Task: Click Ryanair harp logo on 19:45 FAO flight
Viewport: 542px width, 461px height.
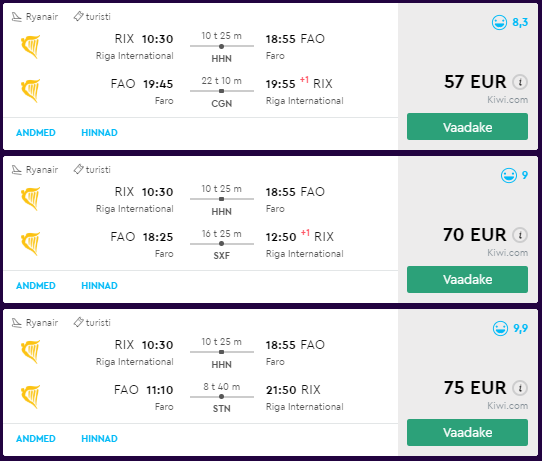Action: (30, 91)
